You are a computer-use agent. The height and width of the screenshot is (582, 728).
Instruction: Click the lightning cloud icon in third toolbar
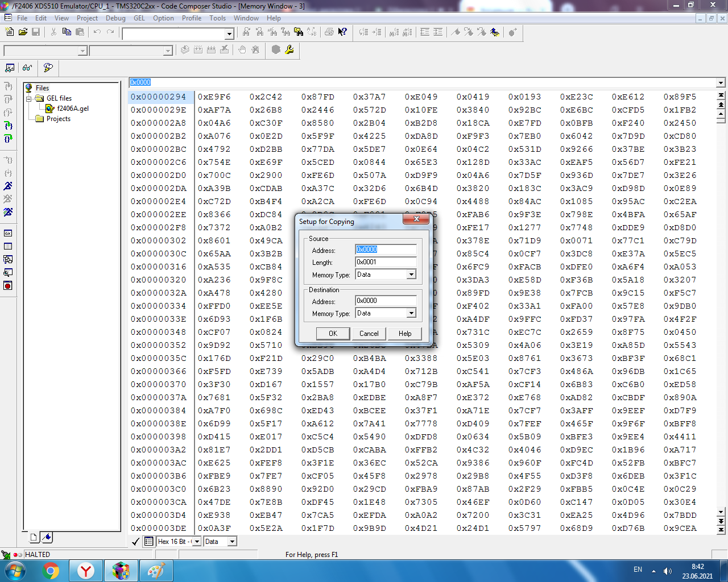click(x=48, y=68)
